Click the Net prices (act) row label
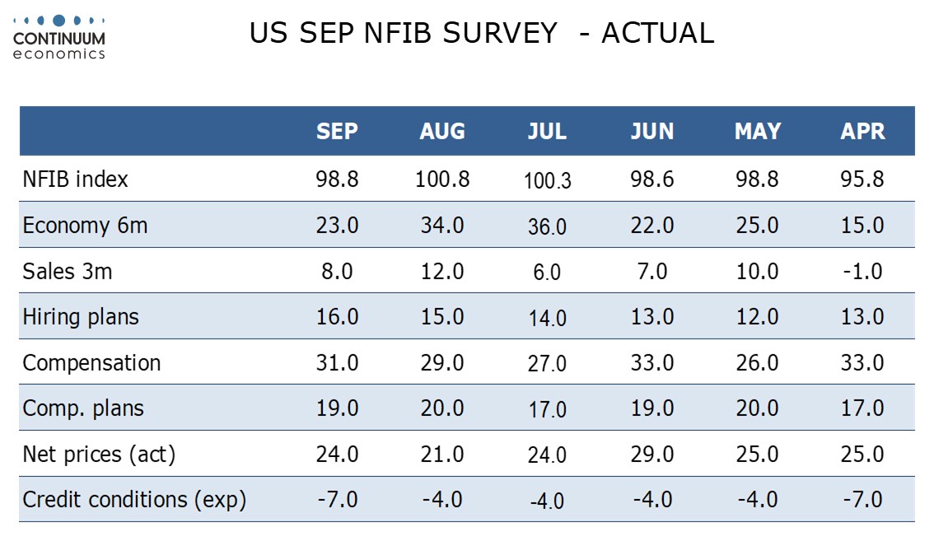Image resolution: width=934 pixels, height=560 pixels. [x=99, y=454]
